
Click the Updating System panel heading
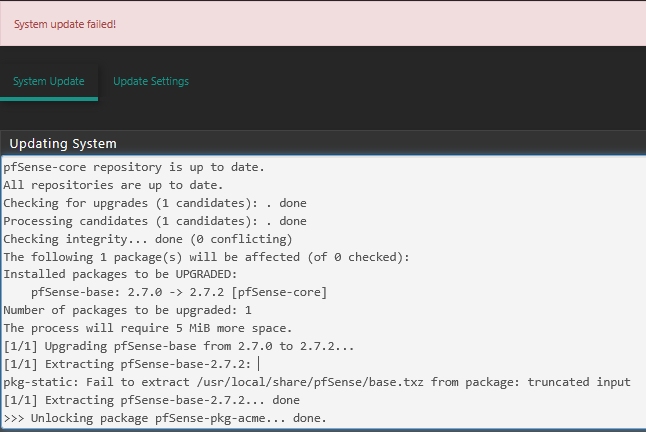[x=63, y=144]
